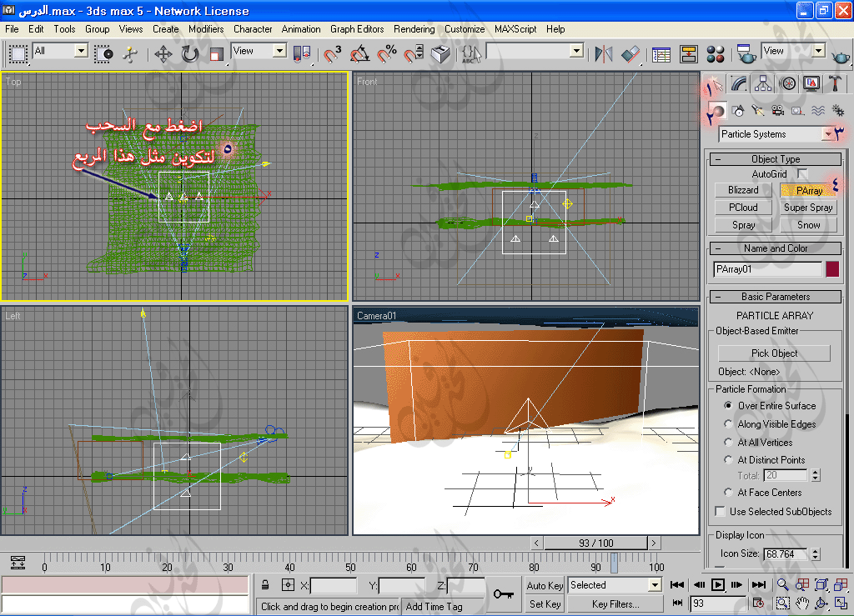Open the Render Scene dialog
The image size is (854, 616).
point(746,54)
